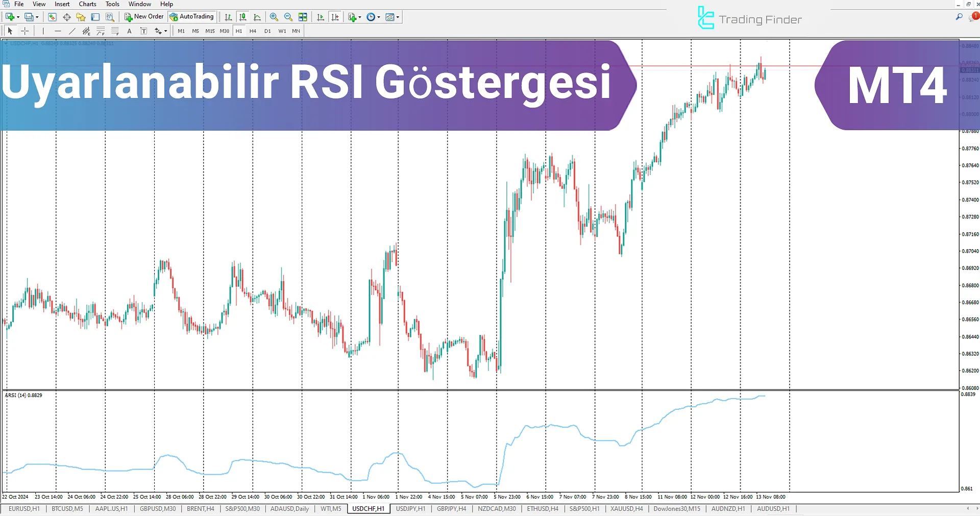This screenshot has width=980, height=516.
Task: Zoom in on the chart
Action: point(274,17)
